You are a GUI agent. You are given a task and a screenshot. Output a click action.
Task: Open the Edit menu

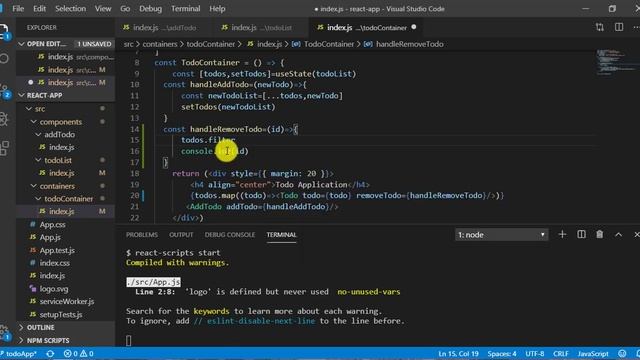[x=40, y=9]
